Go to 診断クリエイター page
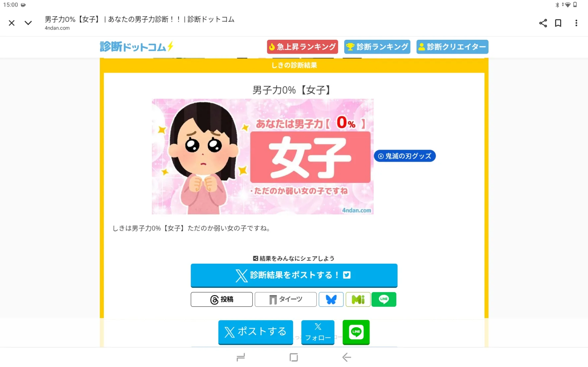 coord(452,47)
